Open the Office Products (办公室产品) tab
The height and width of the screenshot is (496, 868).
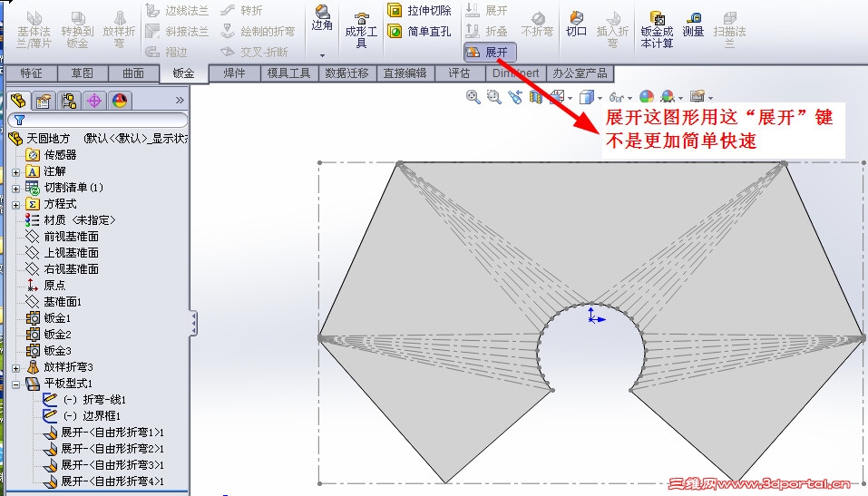pyautogui.click(x=580, y=73)
